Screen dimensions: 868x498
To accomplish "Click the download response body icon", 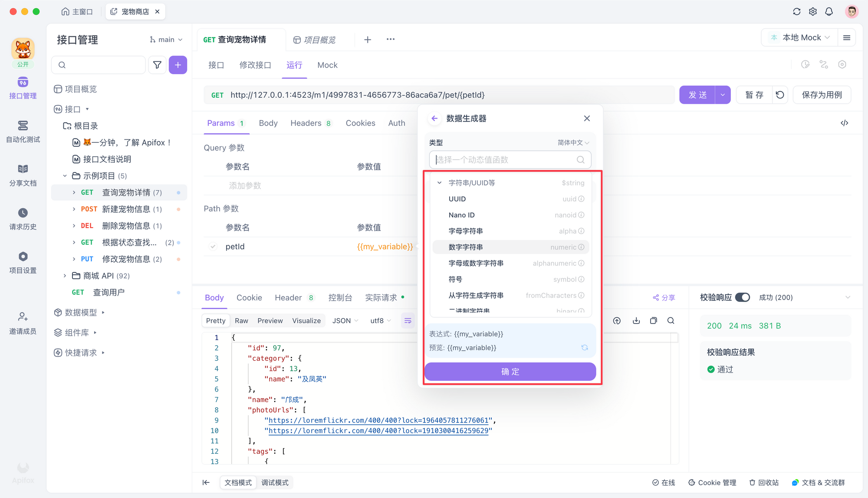I will [636, 320].
